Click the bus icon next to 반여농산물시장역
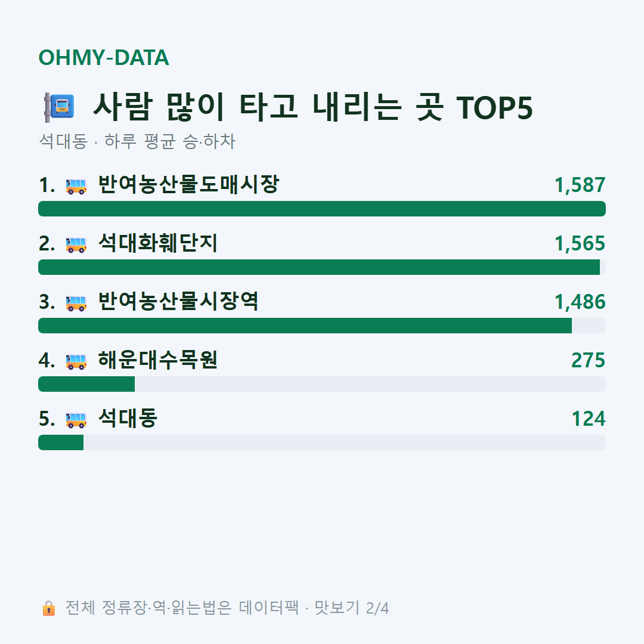Screen dimensions: 644x644 [x=76, y=302]
